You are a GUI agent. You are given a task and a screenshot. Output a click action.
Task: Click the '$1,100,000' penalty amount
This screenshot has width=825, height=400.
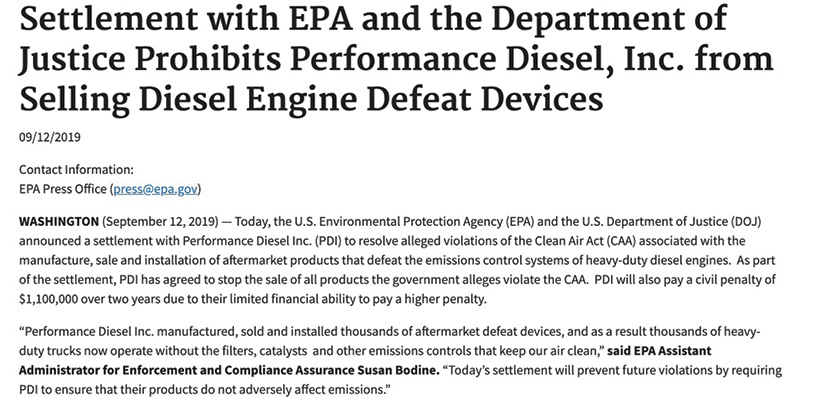pos(49,299)
